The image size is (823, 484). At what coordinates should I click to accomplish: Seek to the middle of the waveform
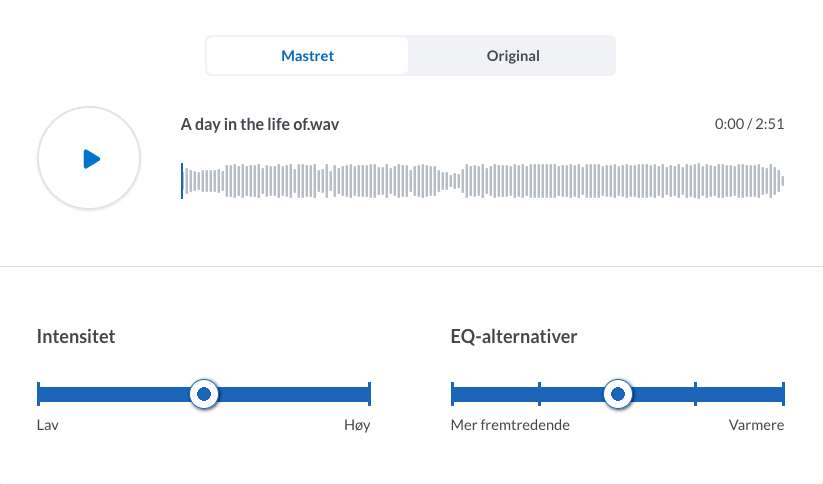coord(482,181)
